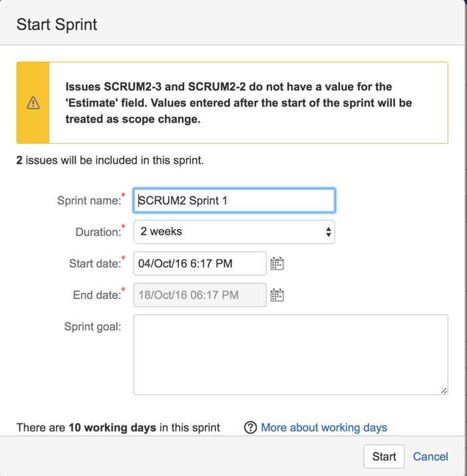Click the disabled End date field
Screen dimensions: 467x476
point(200,295)
